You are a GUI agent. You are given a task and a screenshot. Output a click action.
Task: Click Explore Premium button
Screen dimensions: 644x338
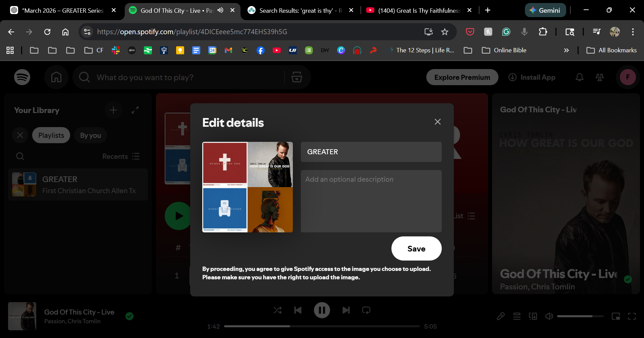pos(462,77)
